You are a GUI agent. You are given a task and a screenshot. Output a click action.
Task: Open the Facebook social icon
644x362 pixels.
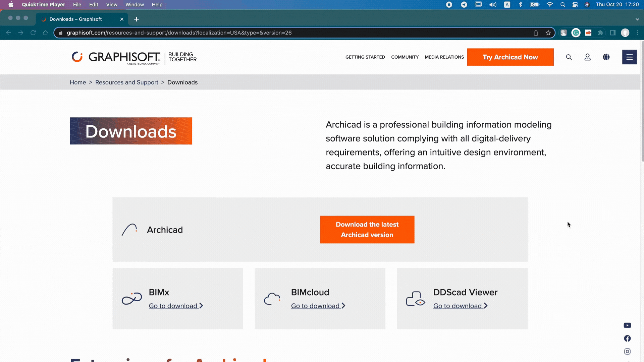[627, 339]
